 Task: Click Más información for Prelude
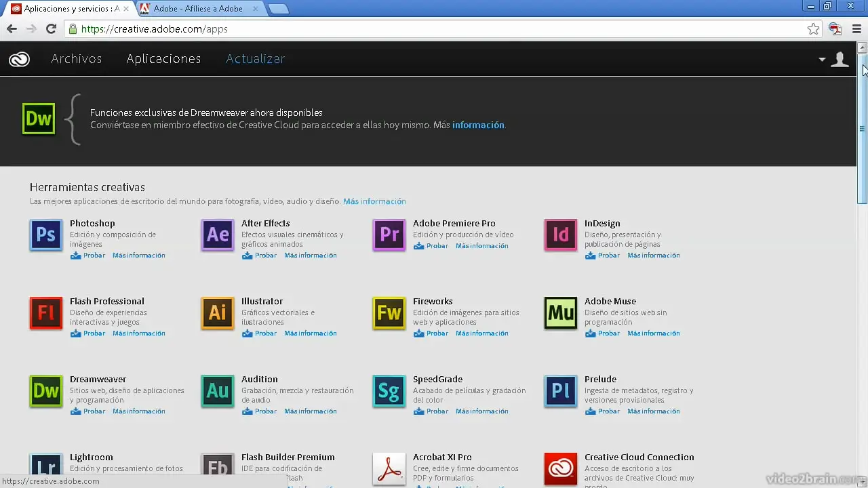654,411
